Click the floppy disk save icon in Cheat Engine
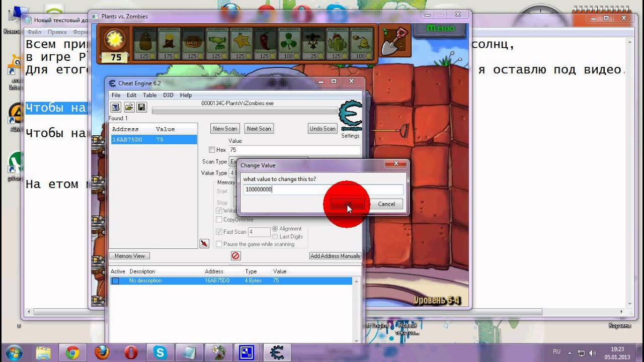The image size is (644, 362). click(x=141, y=107)
